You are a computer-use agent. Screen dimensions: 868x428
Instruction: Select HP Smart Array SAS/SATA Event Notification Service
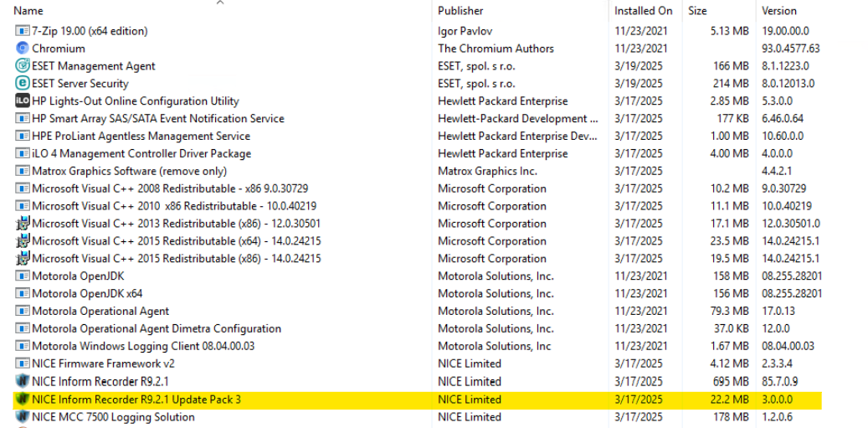click(158, 118)
